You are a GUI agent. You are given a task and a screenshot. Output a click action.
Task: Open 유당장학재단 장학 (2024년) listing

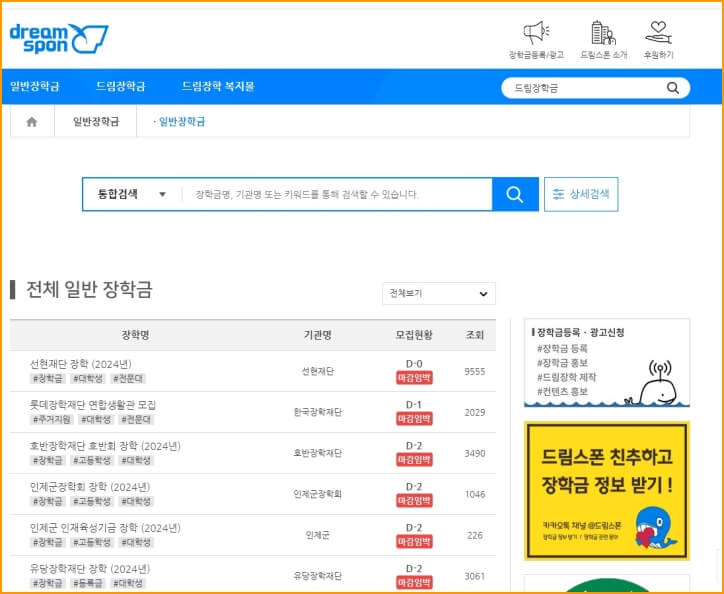click(90, 569)
